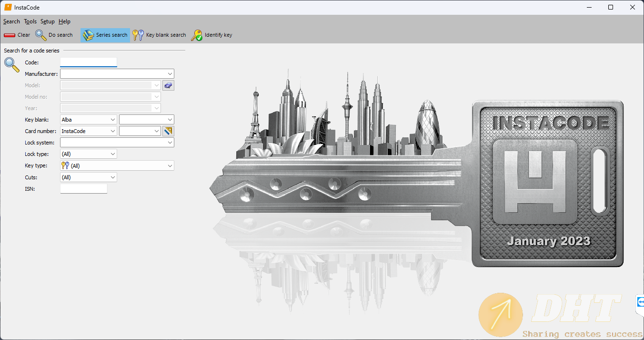Click the red Clear toolbar icon

coord(10,35)
